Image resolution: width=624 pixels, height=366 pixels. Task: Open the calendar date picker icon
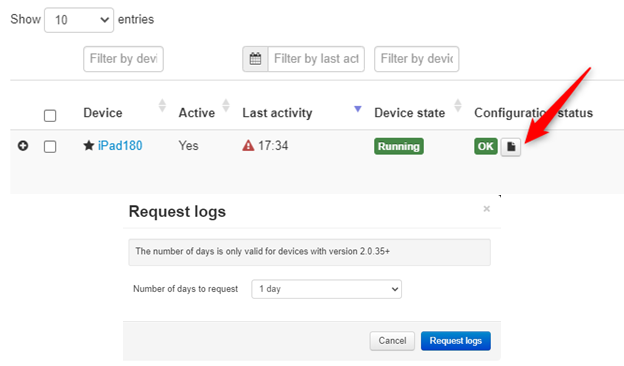[x=255, y=59]
